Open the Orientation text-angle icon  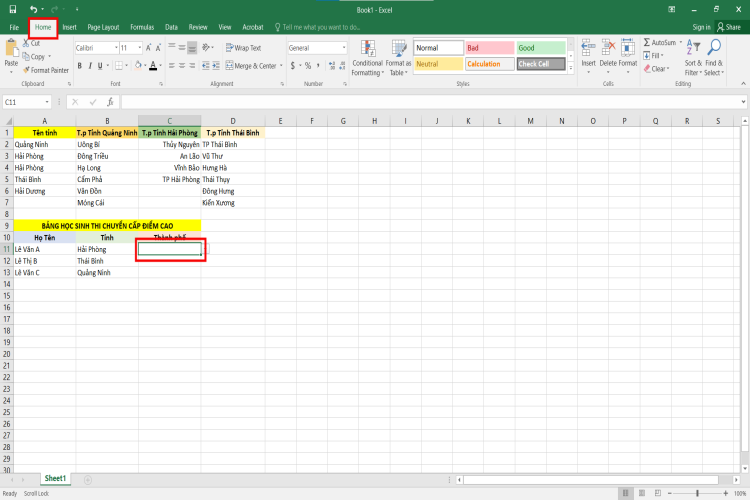click(x=206, y=48)
